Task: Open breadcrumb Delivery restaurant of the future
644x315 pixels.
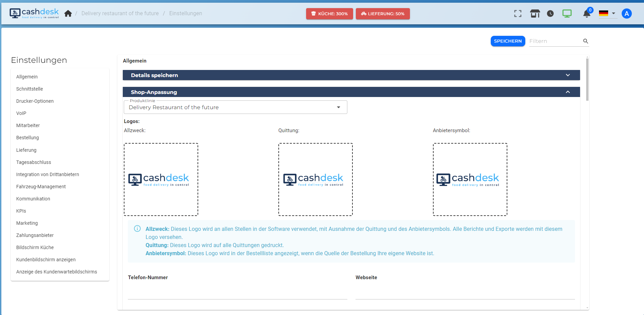Action: 120,14
